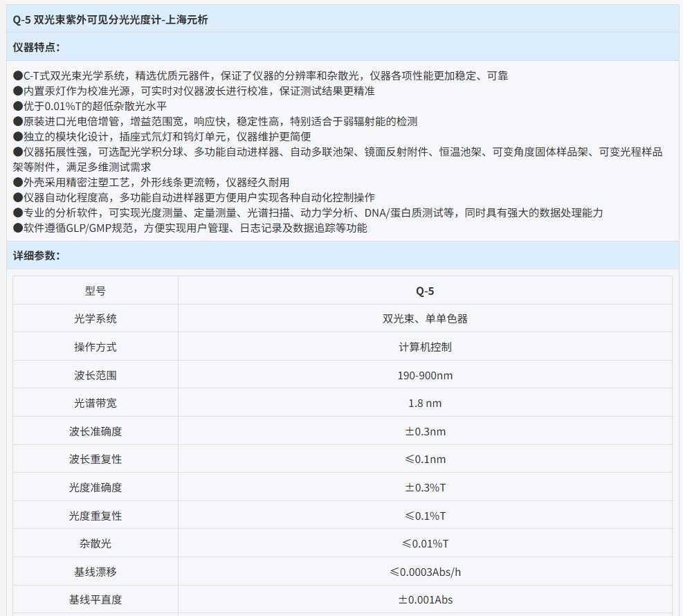Select the 190-900nm wavelength range value
Image resolution: width=683 pixels, height=616 pixels.
(425, 375)
